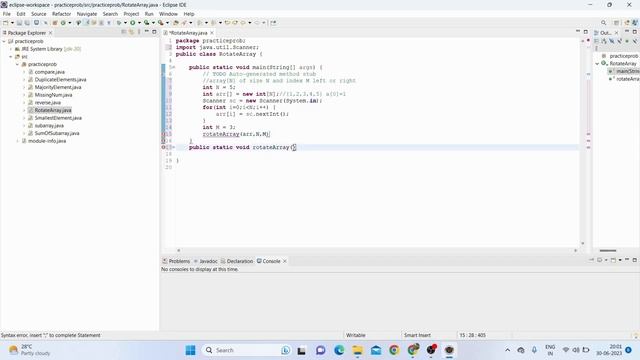Click the Run External Tools icon

pos(161,22)
